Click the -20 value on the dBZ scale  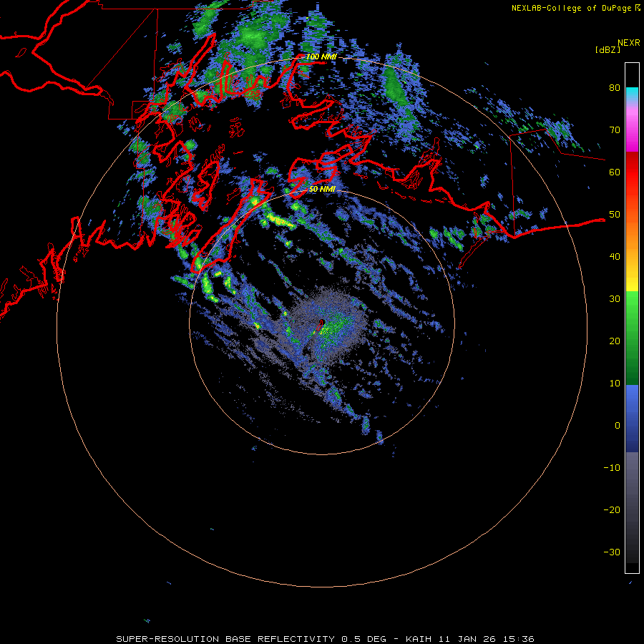tap(612, 509)
